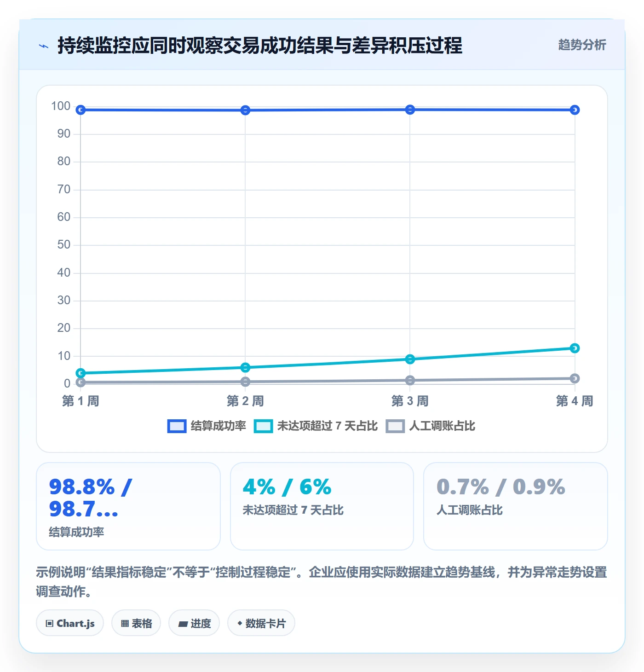This screenshot has height=672, width=644.
Task: Click the table grid icon in 表格 tag
Action: coord(125,624)
